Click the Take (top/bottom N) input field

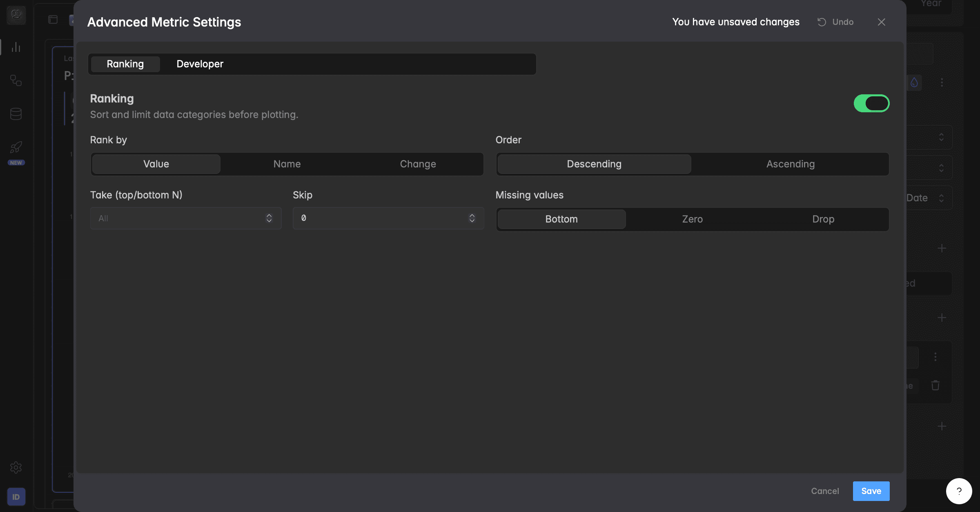click(186, 218)
